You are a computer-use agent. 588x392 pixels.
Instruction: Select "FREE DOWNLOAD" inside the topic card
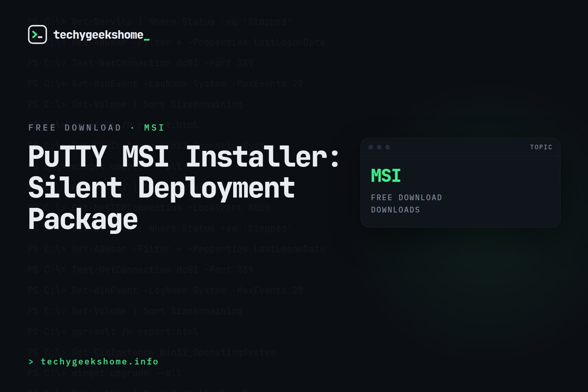click(406, 198)
